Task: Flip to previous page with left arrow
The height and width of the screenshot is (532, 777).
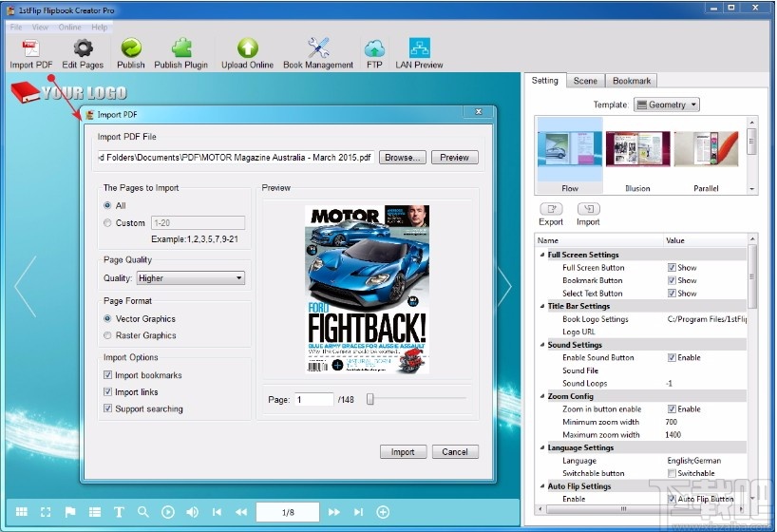Action: point(26,286)
